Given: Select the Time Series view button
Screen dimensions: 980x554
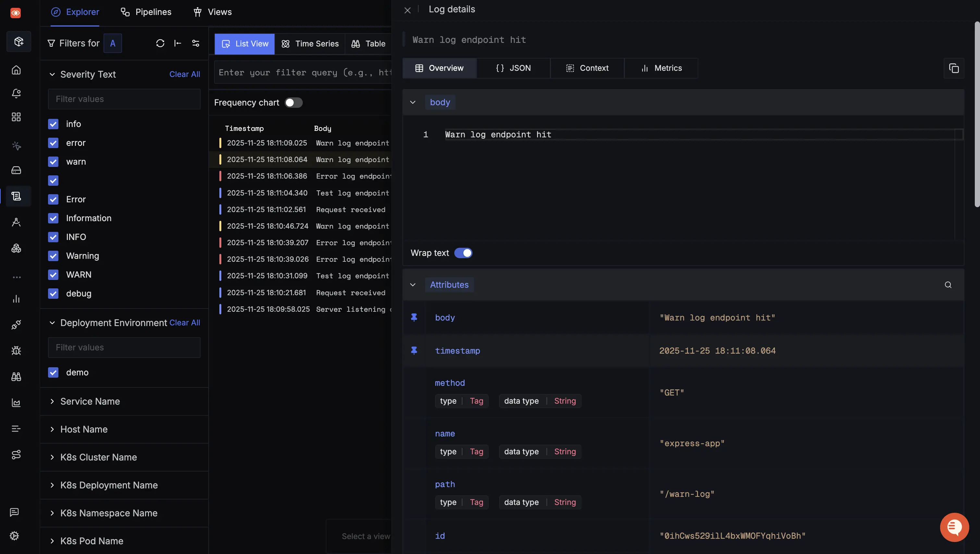Looking at the screenshot, I should point(310,44).
